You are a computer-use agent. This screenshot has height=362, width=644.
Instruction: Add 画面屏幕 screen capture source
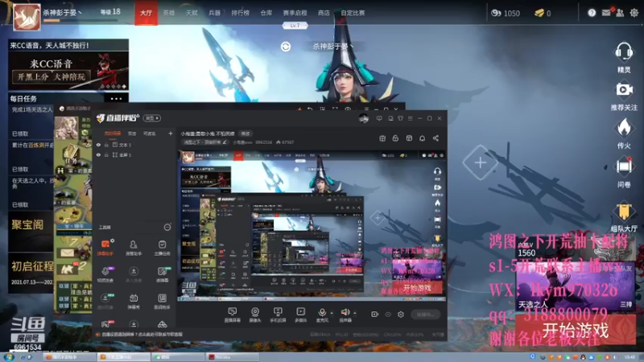click(232, 315)
